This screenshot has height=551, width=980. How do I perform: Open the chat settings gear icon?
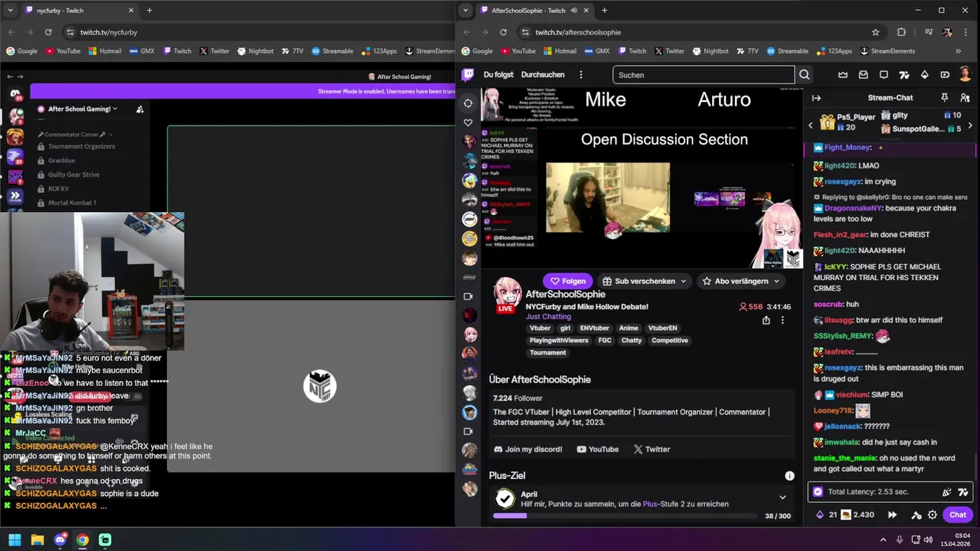(x=933, y=515)
